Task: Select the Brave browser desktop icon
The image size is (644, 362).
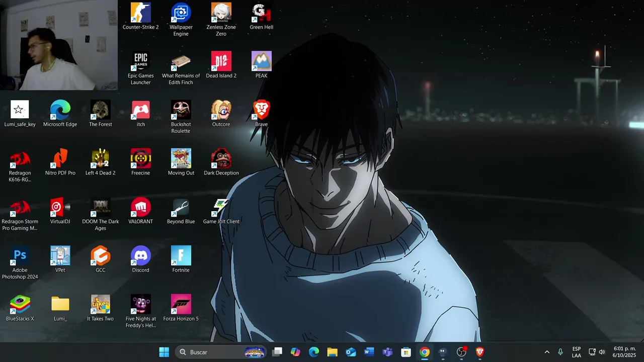Action: 262,114
